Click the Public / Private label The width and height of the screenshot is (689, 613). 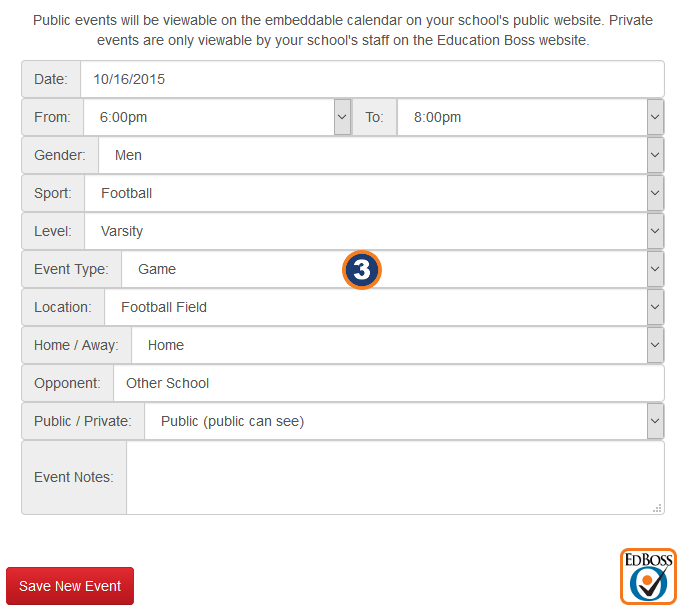point(82,421)
